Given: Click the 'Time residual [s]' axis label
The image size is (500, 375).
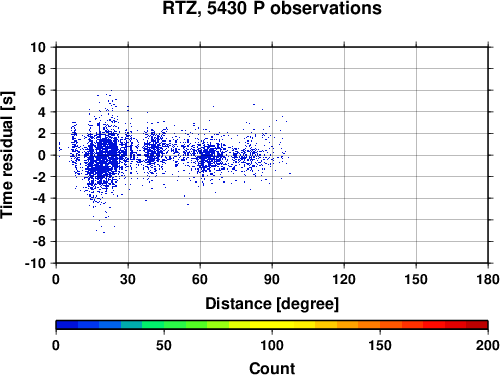Looking at the screenshot, I should 7,155.
